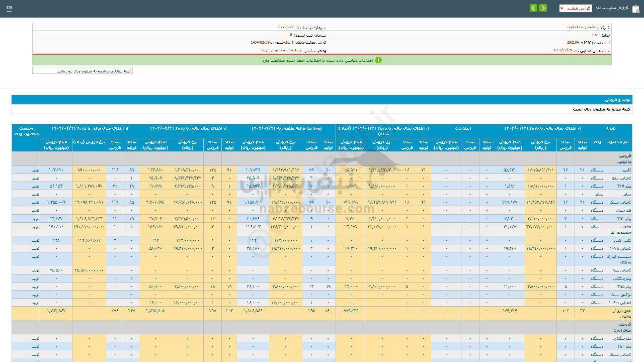
Task: Select the ISIC code value 292104
Action: (573, 43)
